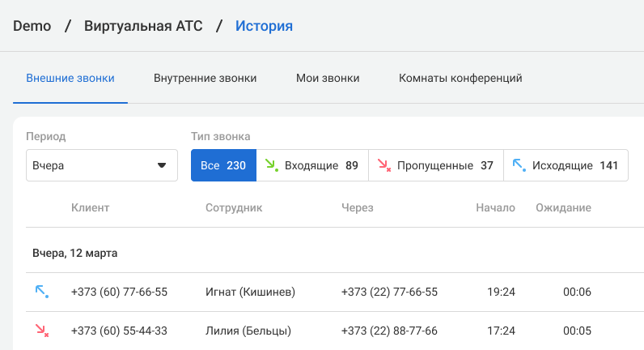Viewport: 644px width, 350px height.
Task: Click missed call icon in Лилия row
Action: tap(41, 331)
